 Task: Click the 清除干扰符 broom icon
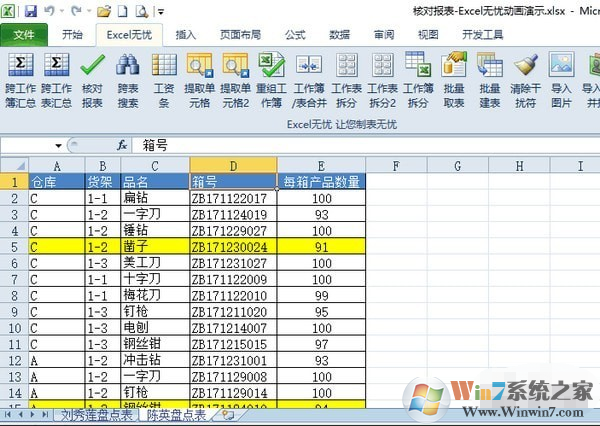[x=525, y=68]
